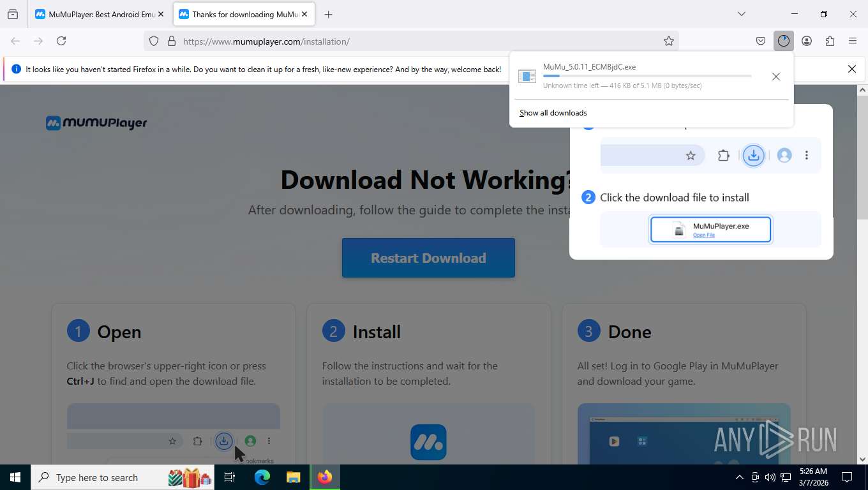This screenshot has width=868, height=490.
Task: Click the MuMuPlayer logo on page
Action: (96, 122)
